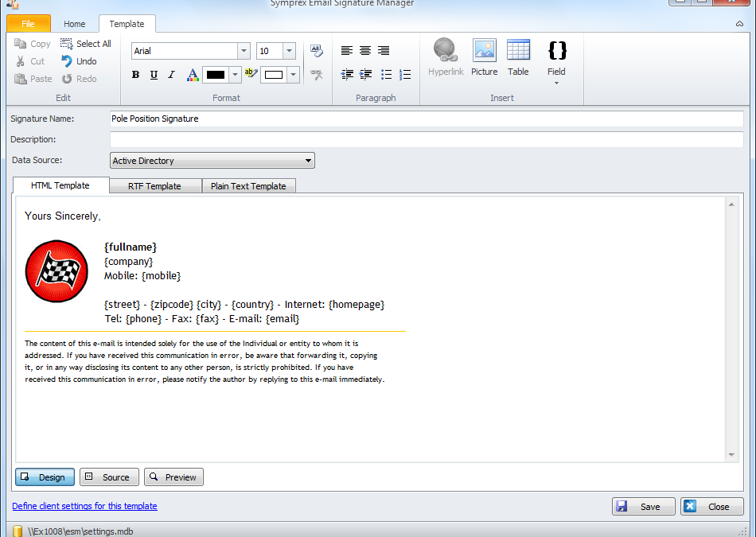Apply italic formatting
The image size is (756, 537).
[171, 74]
